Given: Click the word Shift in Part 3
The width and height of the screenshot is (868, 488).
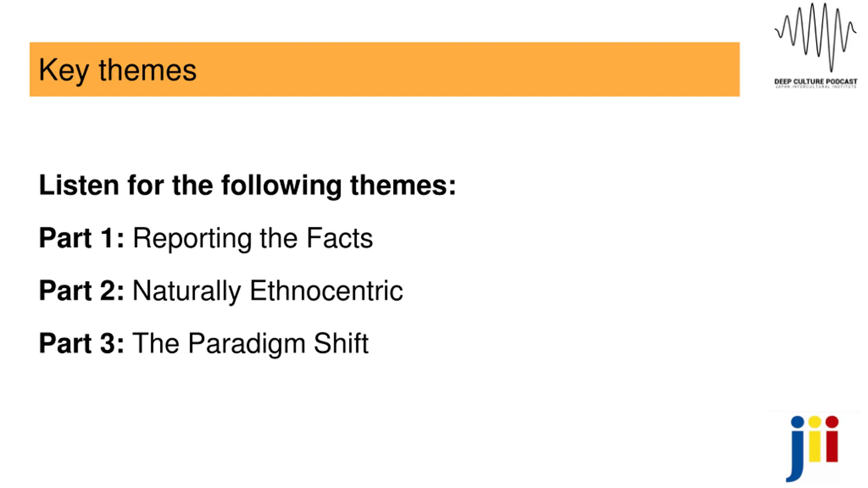Looking at the screenshot, I should [x=341, y=343].
